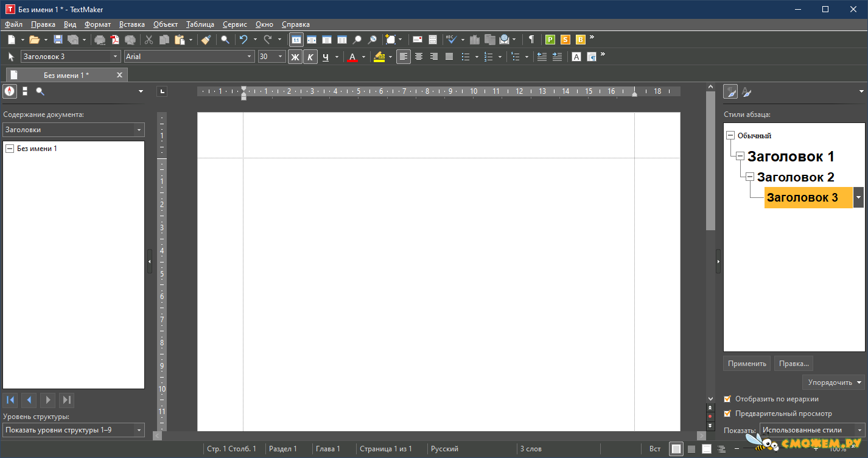Click the Cut scissors icon
The image size is (868, 458).
(x=149, y=40)
